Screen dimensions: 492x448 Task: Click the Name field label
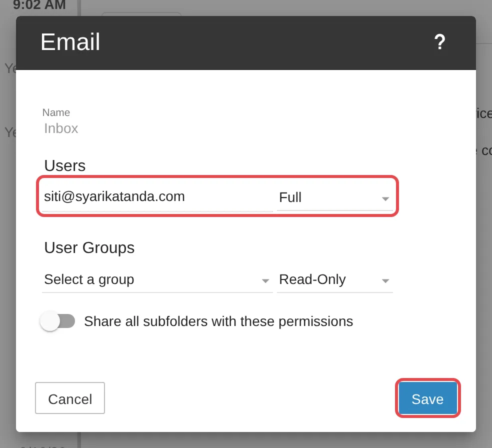point(56,112)
